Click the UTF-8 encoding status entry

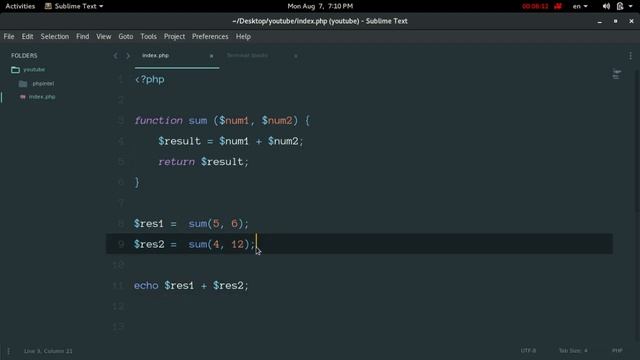[528, 351]
